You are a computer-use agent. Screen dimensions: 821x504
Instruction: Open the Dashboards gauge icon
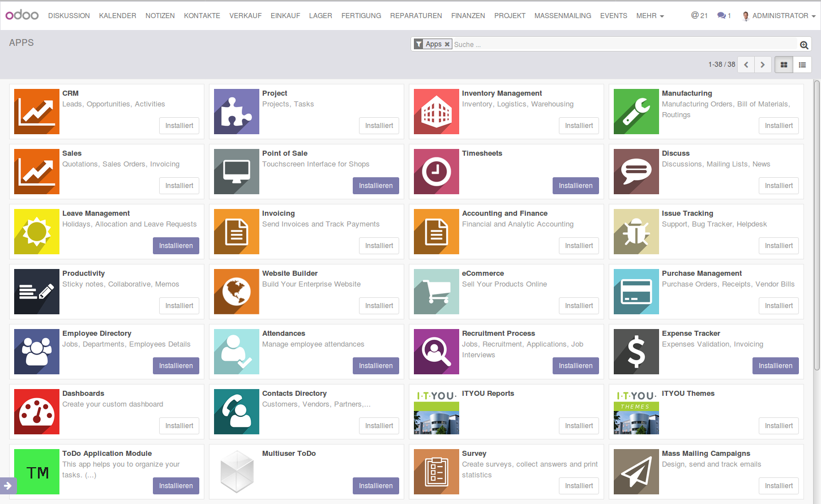tap(37, 412)
